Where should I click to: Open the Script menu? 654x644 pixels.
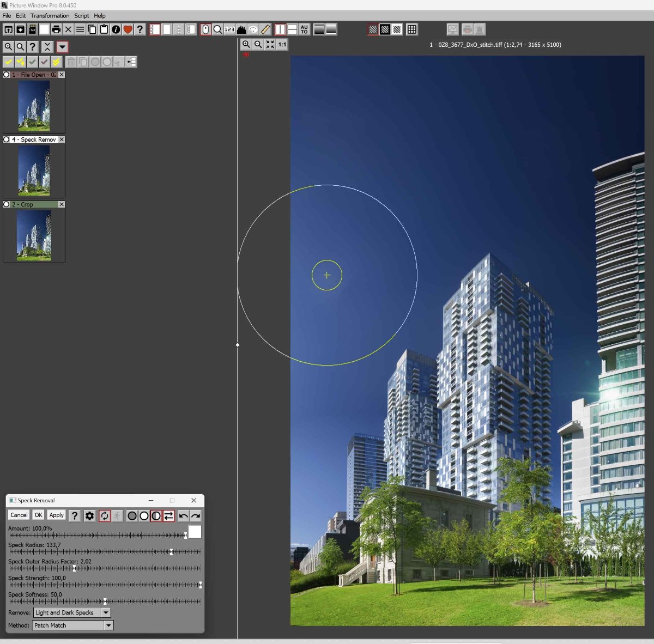(82, 16)
